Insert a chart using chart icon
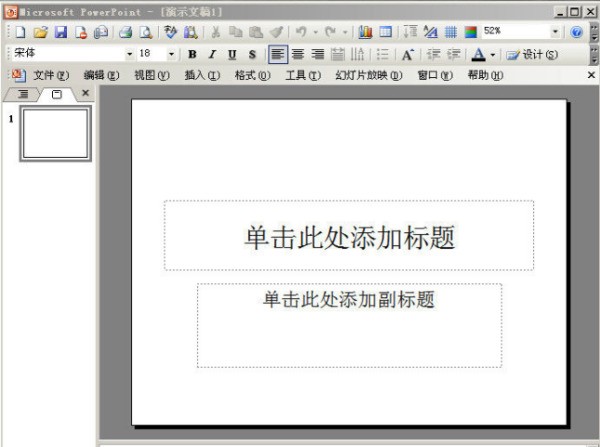The width and height of the screenshot is (600, 447). tap(365, 32)
